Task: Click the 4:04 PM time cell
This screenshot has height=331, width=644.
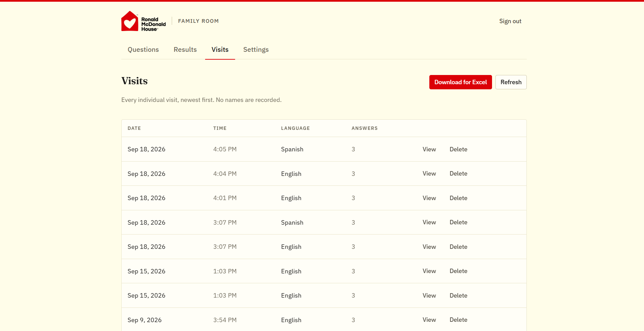Action: [225, 174]
